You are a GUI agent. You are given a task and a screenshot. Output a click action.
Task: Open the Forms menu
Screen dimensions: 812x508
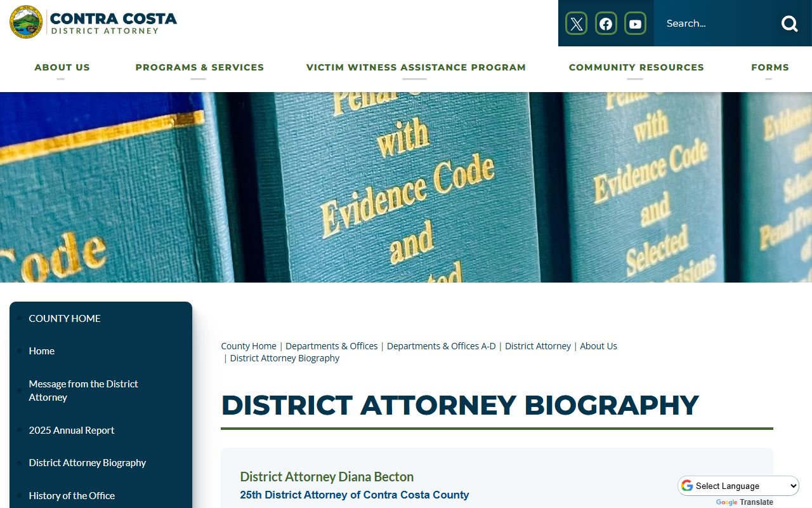(770, 67)
